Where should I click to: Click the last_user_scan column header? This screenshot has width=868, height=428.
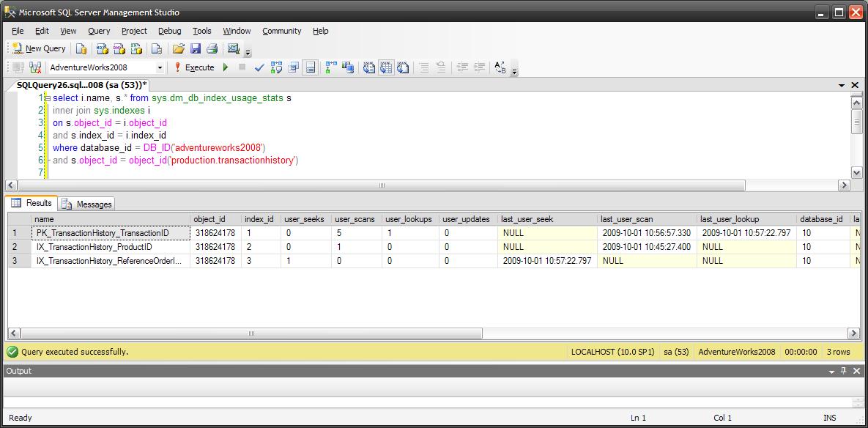click(x=647, y=219)
